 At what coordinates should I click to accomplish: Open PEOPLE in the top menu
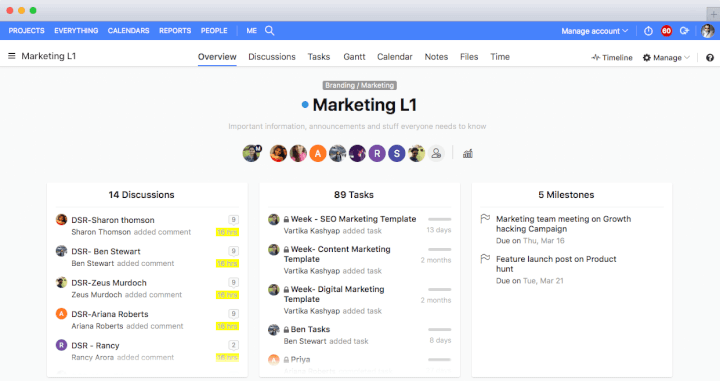(x=214, y=31)
